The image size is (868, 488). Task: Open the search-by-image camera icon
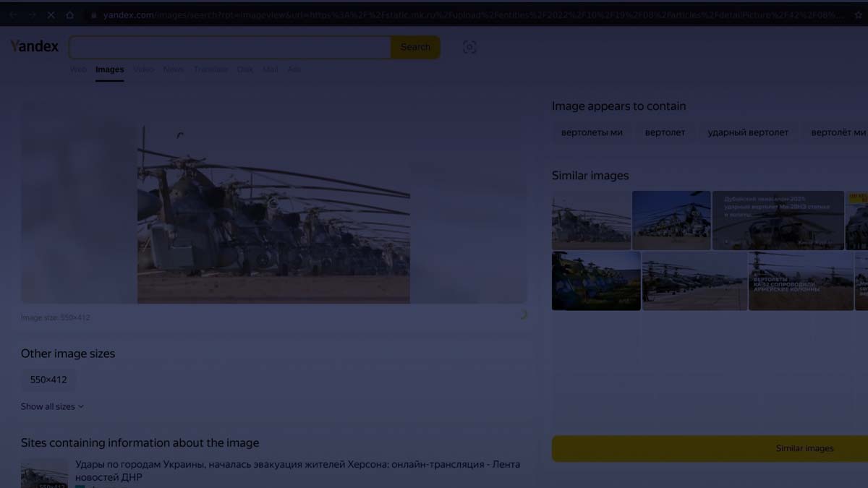click(469, 47)
